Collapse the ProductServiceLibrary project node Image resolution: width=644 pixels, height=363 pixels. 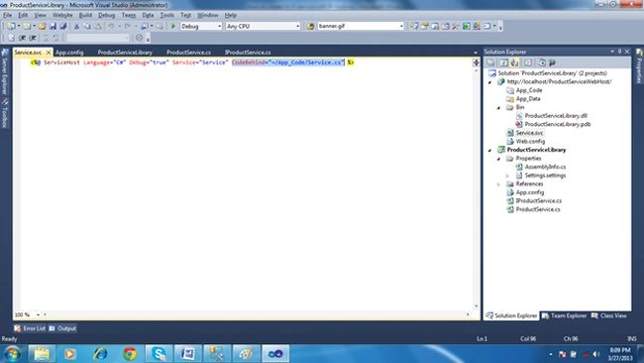tap(490, 150)
